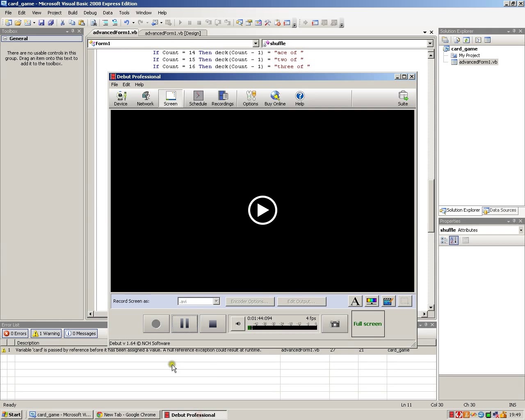Open the Build menu

click(73, 13)
